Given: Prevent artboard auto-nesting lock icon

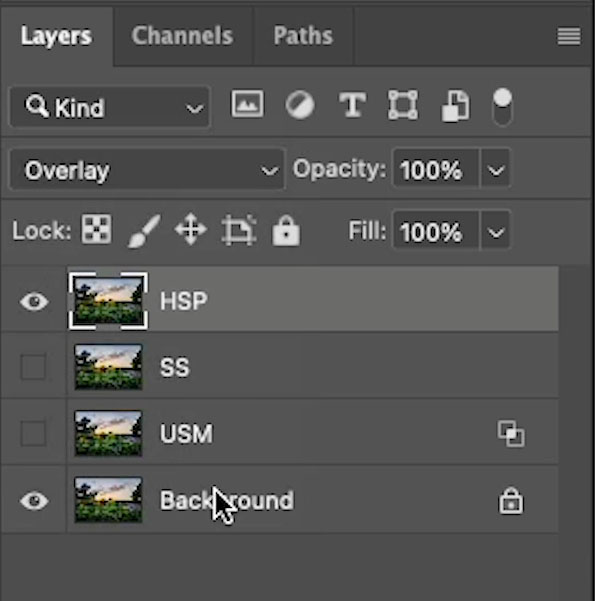Looking at the screenshot, I should (238, 230).
